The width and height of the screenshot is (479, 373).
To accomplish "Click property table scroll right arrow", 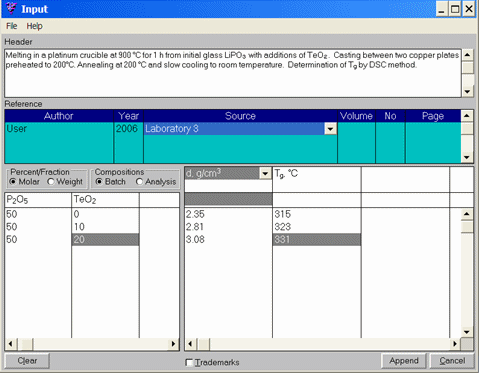I will coord(455,344).
